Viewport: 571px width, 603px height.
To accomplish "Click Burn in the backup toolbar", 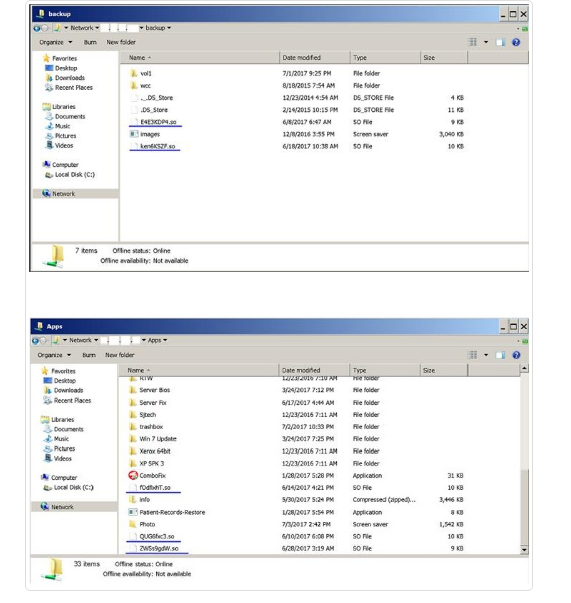I will coord(90,42).
